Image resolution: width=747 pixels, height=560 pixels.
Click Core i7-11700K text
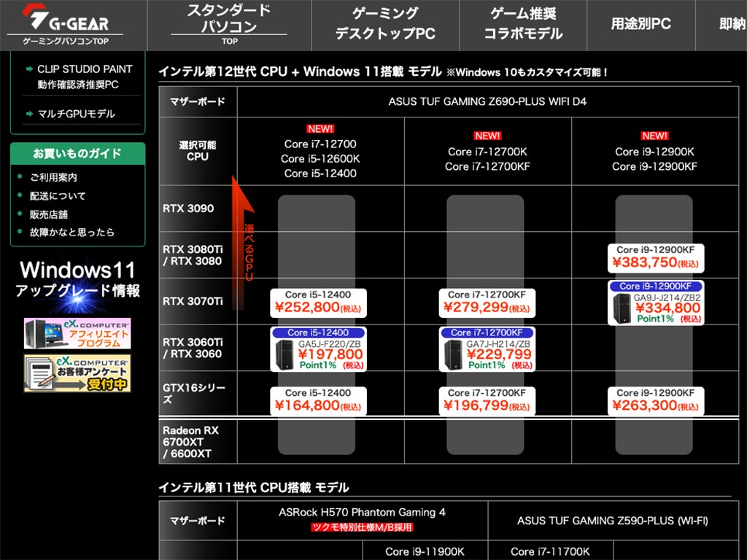click(x=550, y=551)
